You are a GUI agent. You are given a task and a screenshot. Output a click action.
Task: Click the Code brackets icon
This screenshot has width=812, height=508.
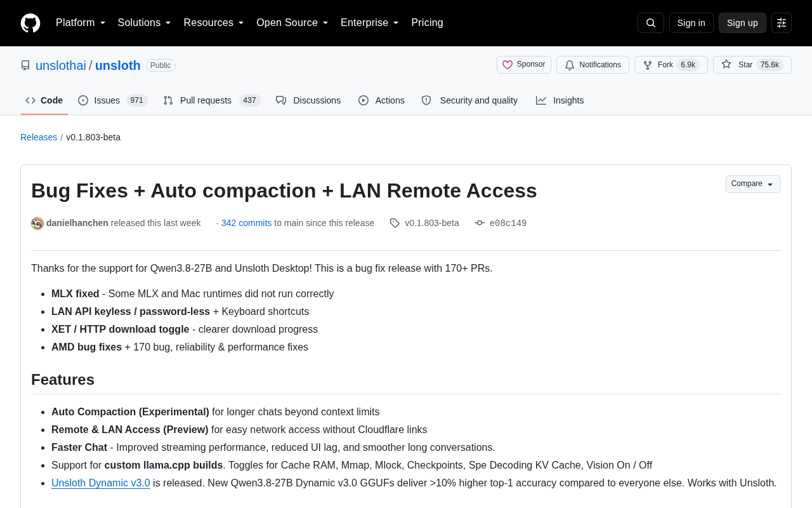coord(30,100)
